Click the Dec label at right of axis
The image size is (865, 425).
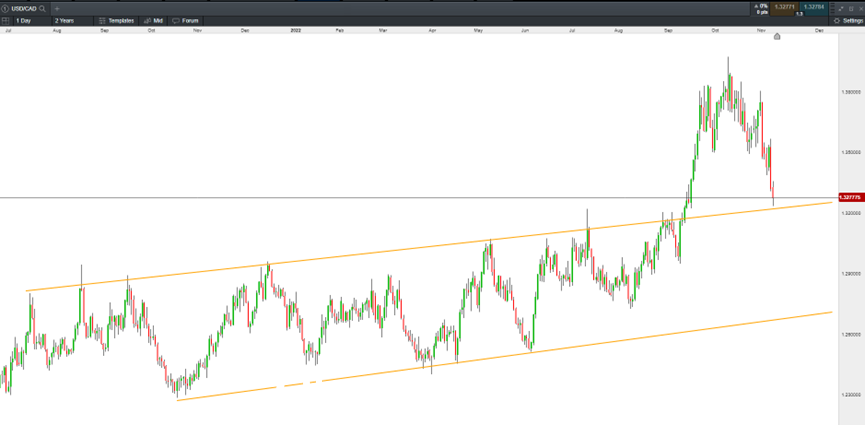click(x=819, y=30)
